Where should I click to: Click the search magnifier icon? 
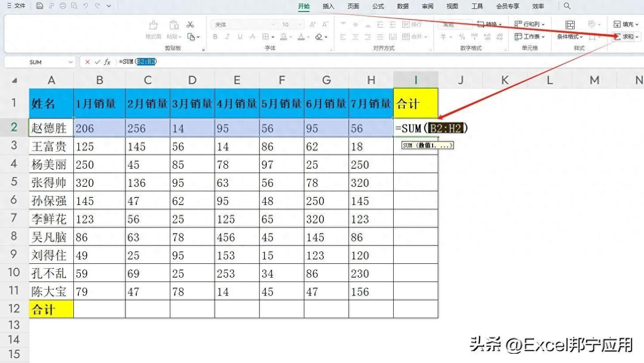[x=567, y=6]
